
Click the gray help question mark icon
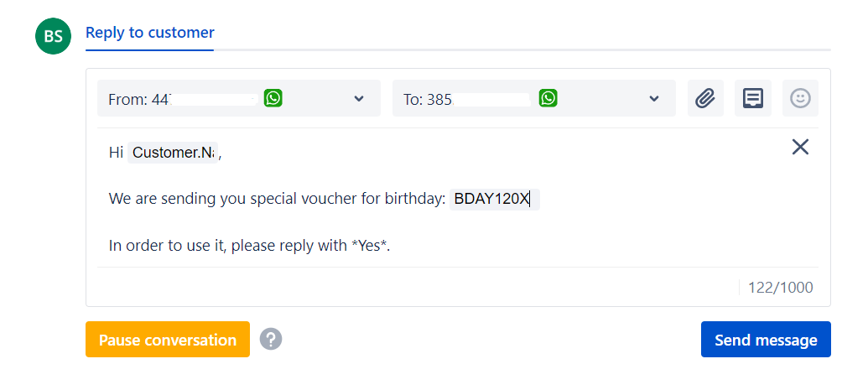click(x=271, y=340)
